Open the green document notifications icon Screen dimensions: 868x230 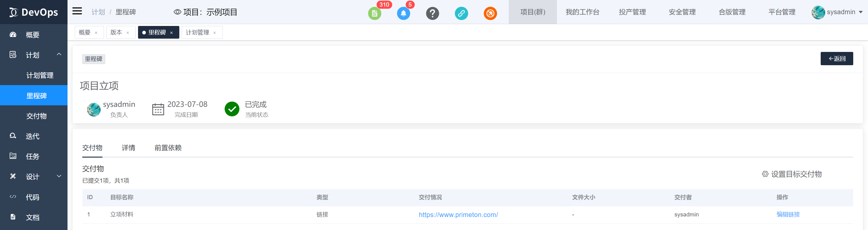374,14
